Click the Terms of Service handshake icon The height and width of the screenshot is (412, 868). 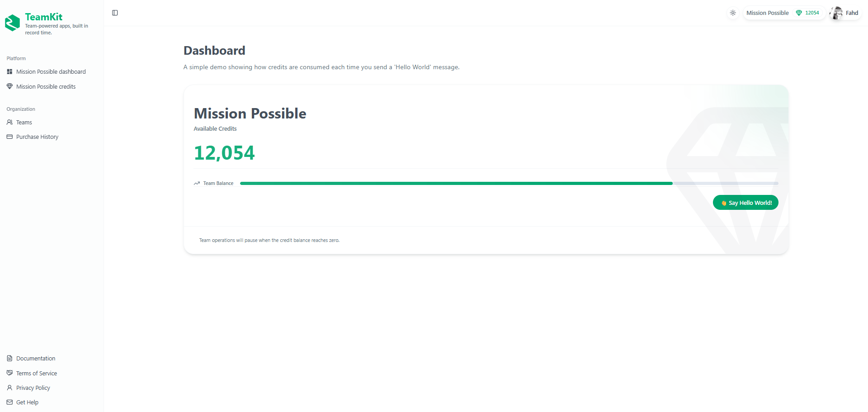[9, 373]
